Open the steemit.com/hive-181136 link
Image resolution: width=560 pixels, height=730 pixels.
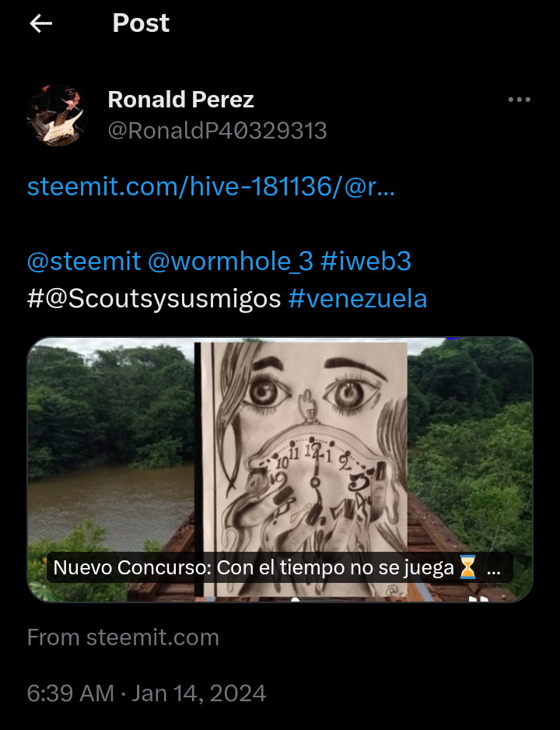[x=211, y=187]
